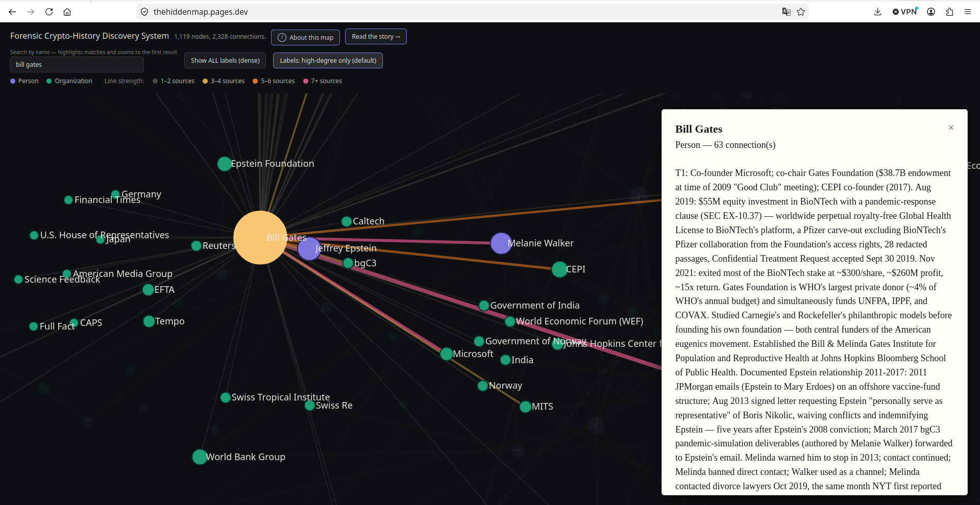Viewport: 980px width, 505px height.
Task: Click the large Bill Gates node
Action: point(260,237)
